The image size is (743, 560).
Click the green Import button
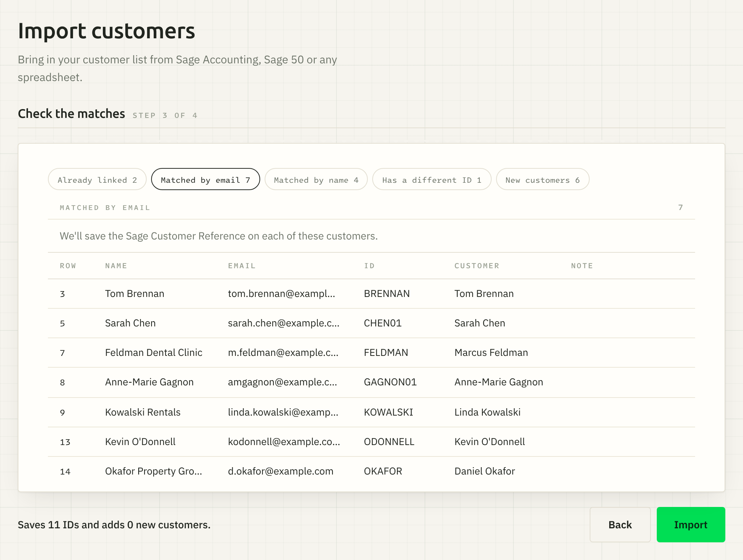click(x=691, y=525)
